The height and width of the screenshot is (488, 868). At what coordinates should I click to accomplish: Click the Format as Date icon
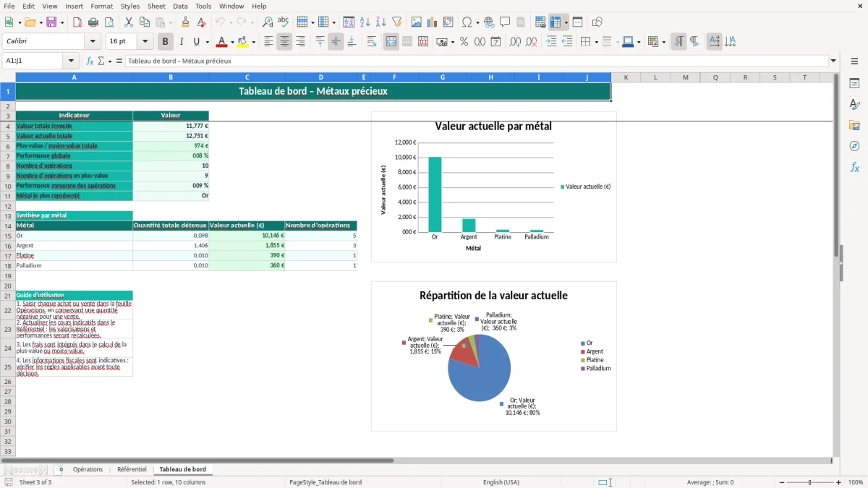(495, 42)
